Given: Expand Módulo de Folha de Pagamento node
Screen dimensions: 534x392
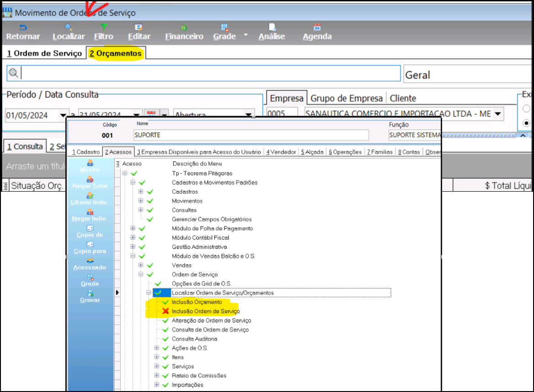Looking at the screenshot, I should pyautogui.click(x=133, y=228).
